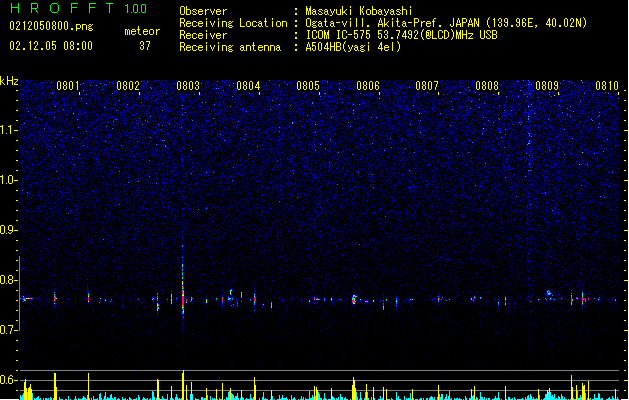This screenshot has width=629, height=400.
Task: Click the Receiving antenna label
Action: 230,47
